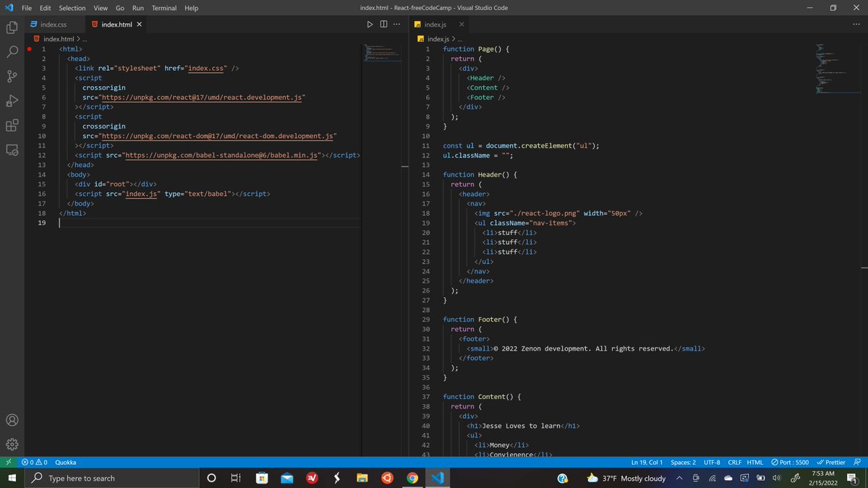
Task: Open weather widget 37°F Mostly cloudy
Action: 626,478
